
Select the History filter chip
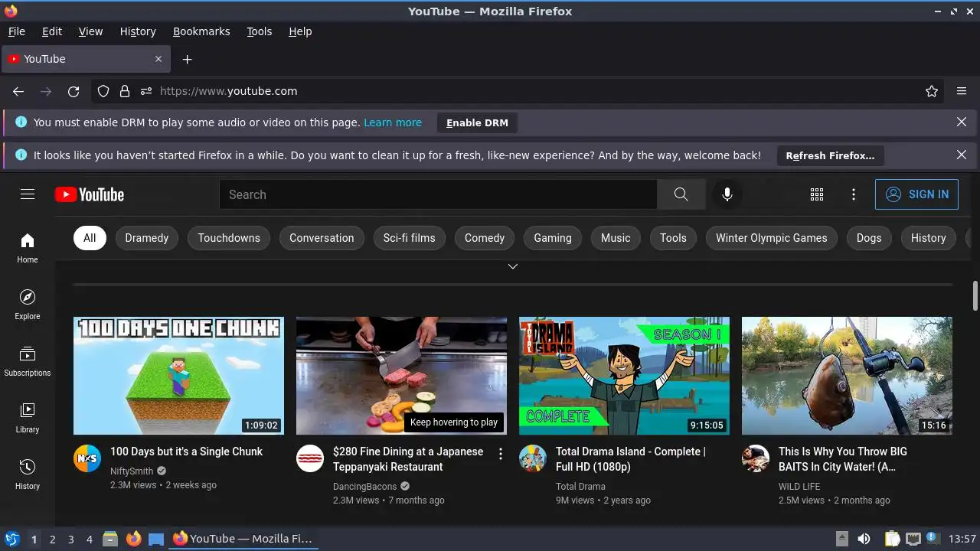click(x=928, y=238)
